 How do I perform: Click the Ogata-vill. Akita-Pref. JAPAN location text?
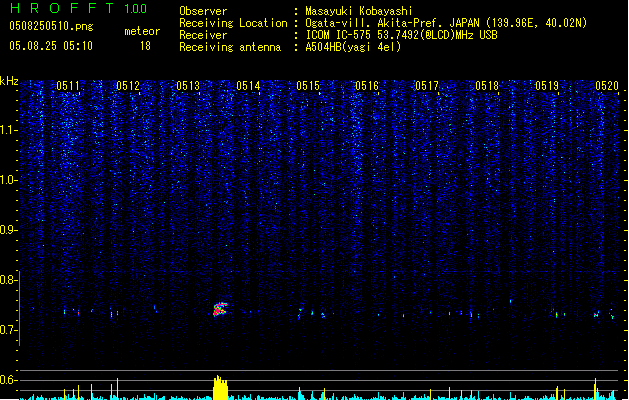click(x=446, y=23)
